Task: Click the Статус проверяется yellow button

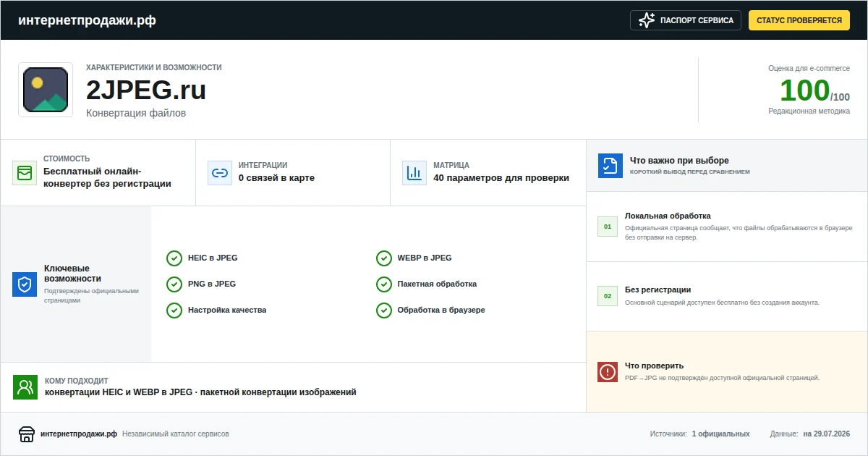Action: pos(799,20)
